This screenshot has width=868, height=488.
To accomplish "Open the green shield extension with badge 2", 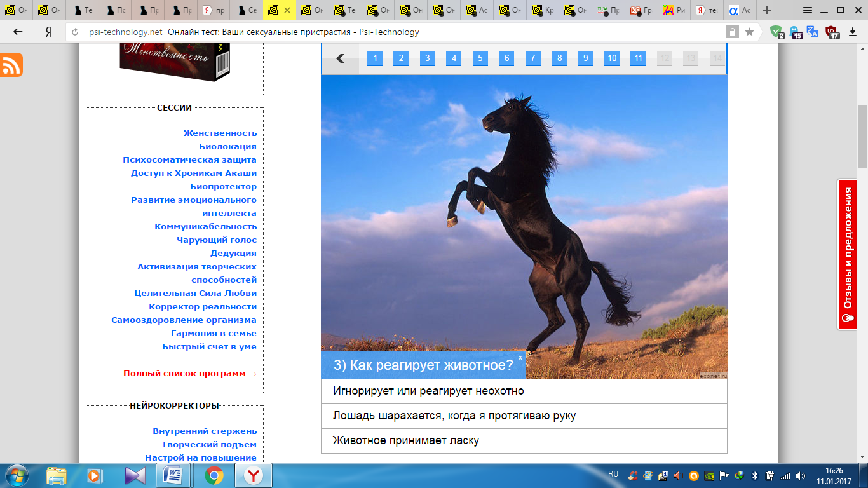I will click(777, 32).
